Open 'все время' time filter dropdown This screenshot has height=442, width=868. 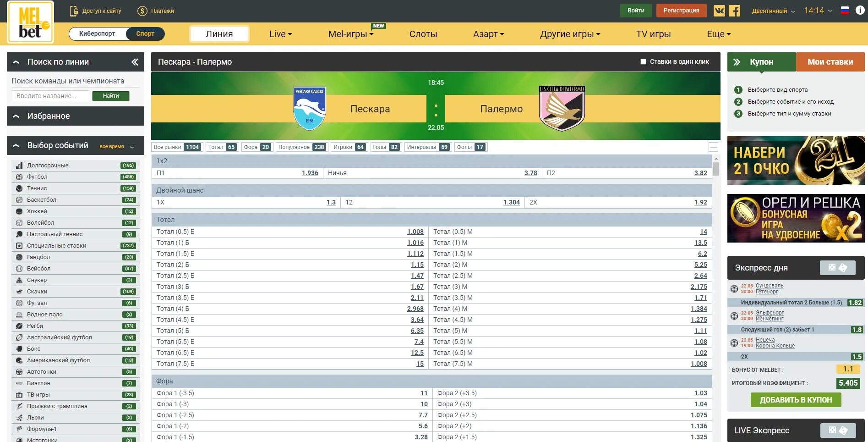117,147
